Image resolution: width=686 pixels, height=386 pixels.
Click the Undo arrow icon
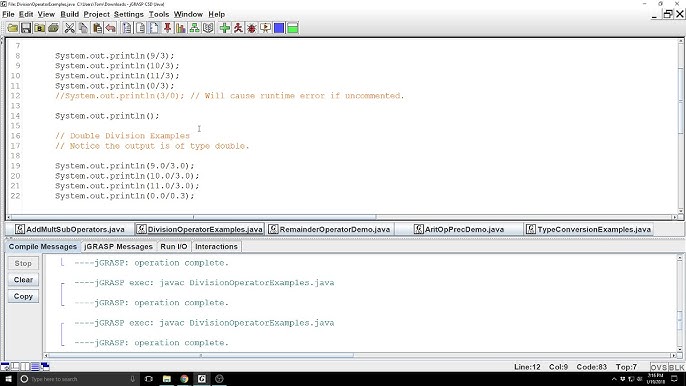[x=111, y=28]
